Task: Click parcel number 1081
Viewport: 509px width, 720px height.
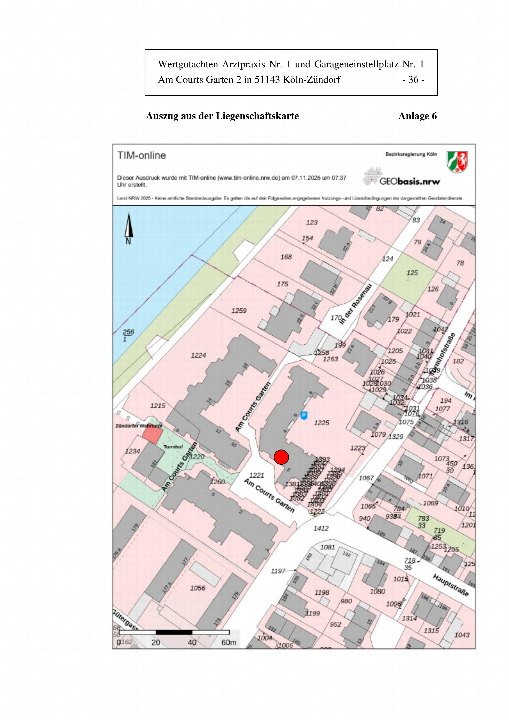Action: (328, 547)
